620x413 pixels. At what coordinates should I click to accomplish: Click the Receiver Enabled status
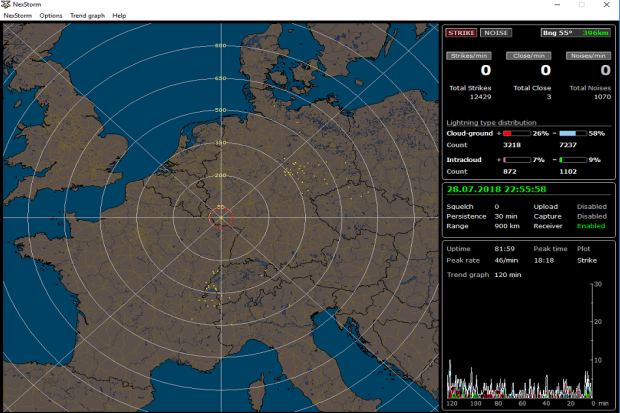(591, 226)
